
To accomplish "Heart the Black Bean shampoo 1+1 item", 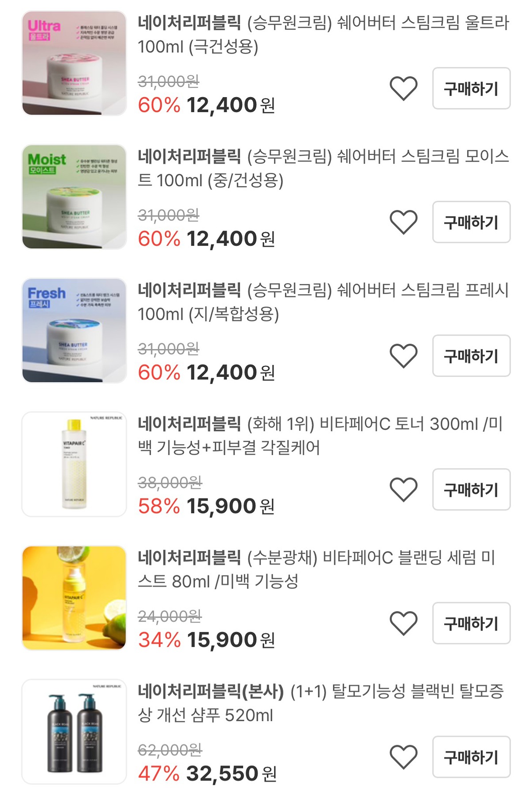I will [x=403, y=757].
